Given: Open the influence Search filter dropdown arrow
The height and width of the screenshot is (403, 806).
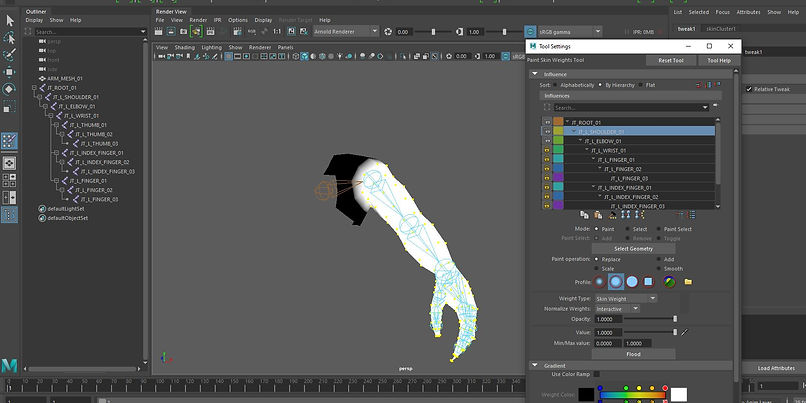Looking at the screenshot, I should [705, 108].
